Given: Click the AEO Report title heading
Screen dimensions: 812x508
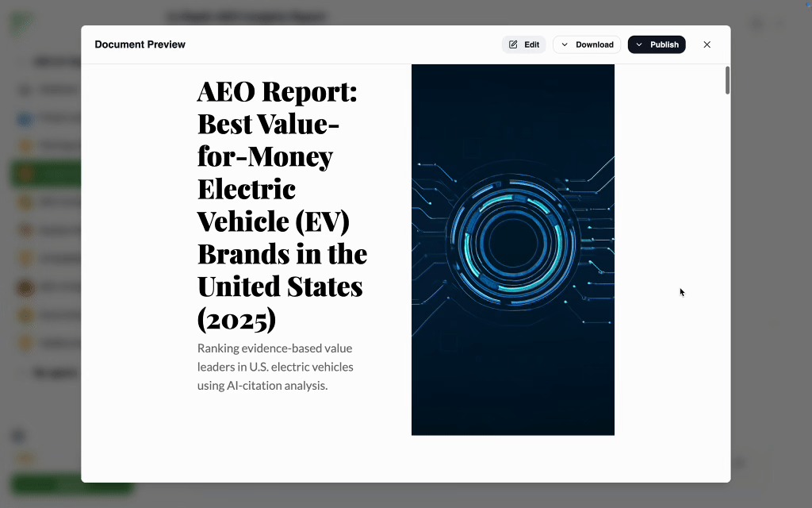Looking at the screenshot, I should tap(282, 205).
